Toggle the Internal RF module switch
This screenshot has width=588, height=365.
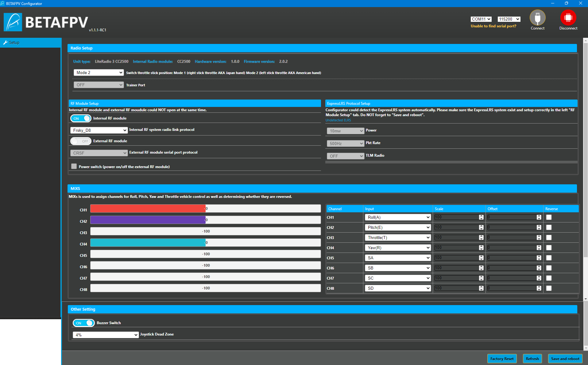pos(81,118)
